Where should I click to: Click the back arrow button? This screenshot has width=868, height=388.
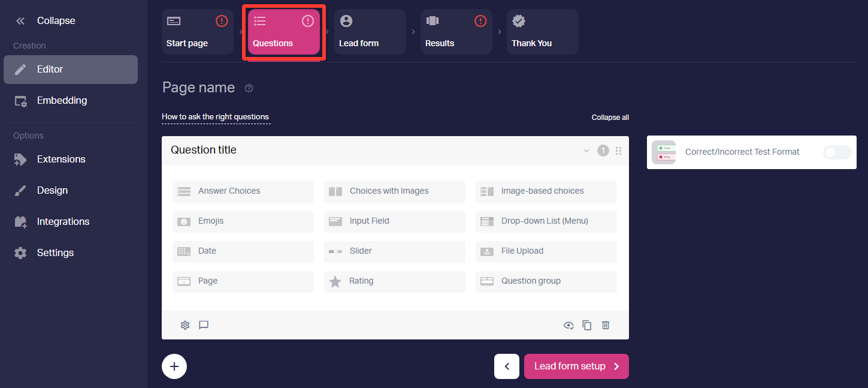click(507, 366)
